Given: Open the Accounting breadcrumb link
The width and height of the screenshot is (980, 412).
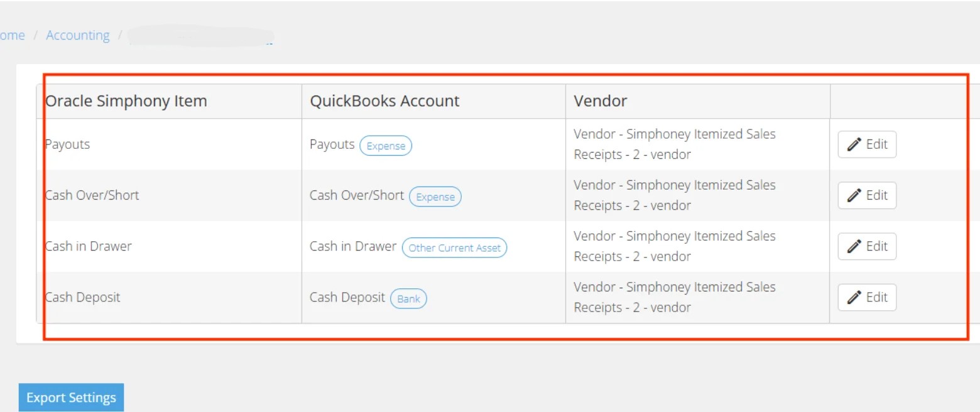Looking at the screenshot, I should tap(77, 35).
